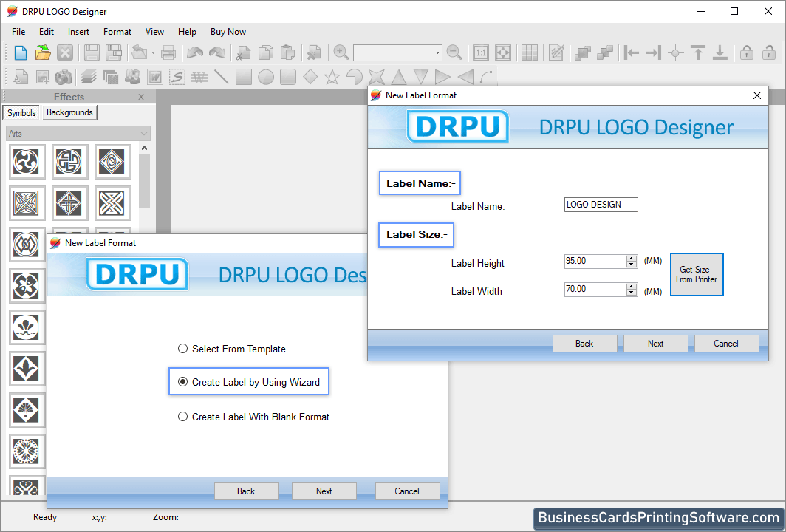
Task: Click the Cut scissors icon
Action: click(x=244, y=52)
